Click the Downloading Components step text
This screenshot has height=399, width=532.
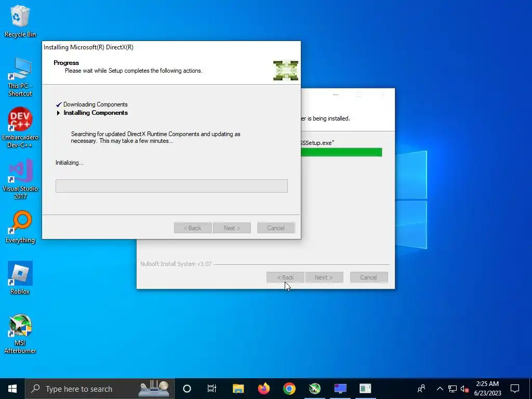pyautogui.click(x=96, y=104)
